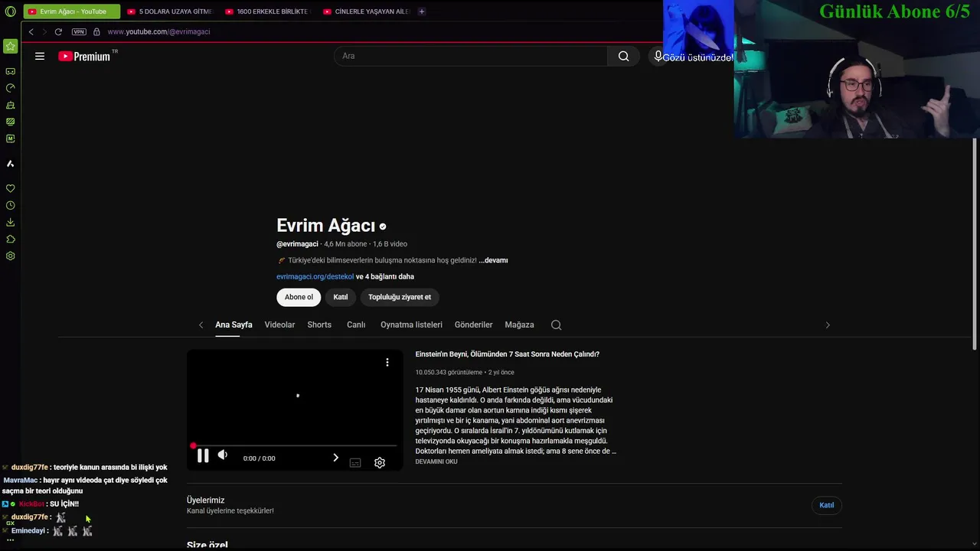980x551 pixels.
Task: Click the page vertical scrollbar
Action: [x=975, y=245]
